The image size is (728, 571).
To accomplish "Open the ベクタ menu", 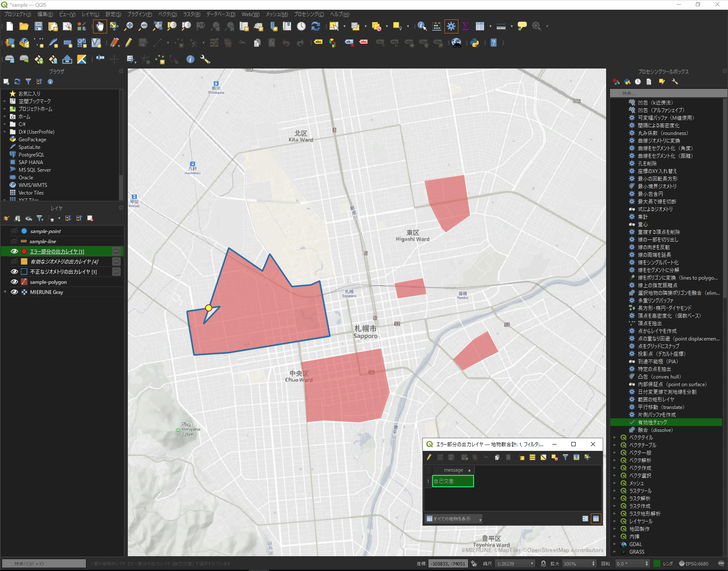I will [168, 14].
